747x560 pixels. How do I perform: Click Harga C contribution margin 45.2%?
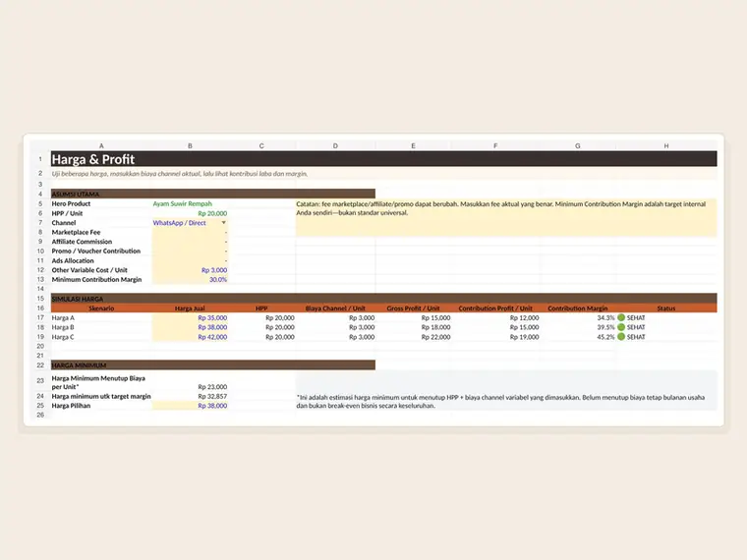606,337
